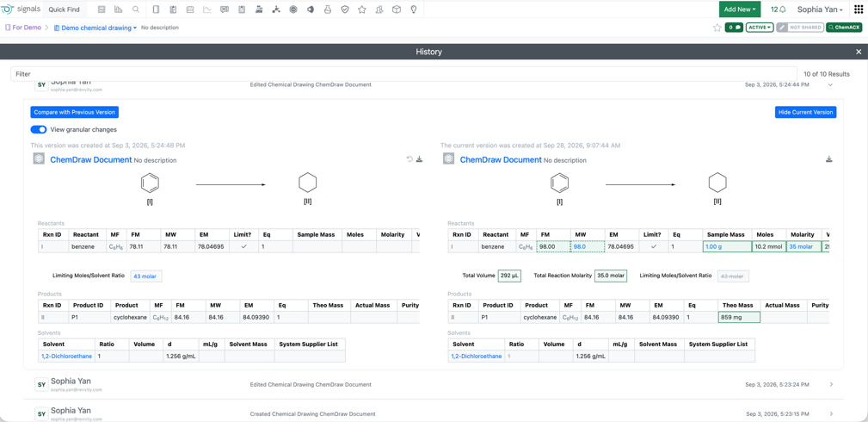The width and height of the screenshot is (868, 422).
Task: Click the changed FM cell 98.00
Action: [x=553, y=247]
